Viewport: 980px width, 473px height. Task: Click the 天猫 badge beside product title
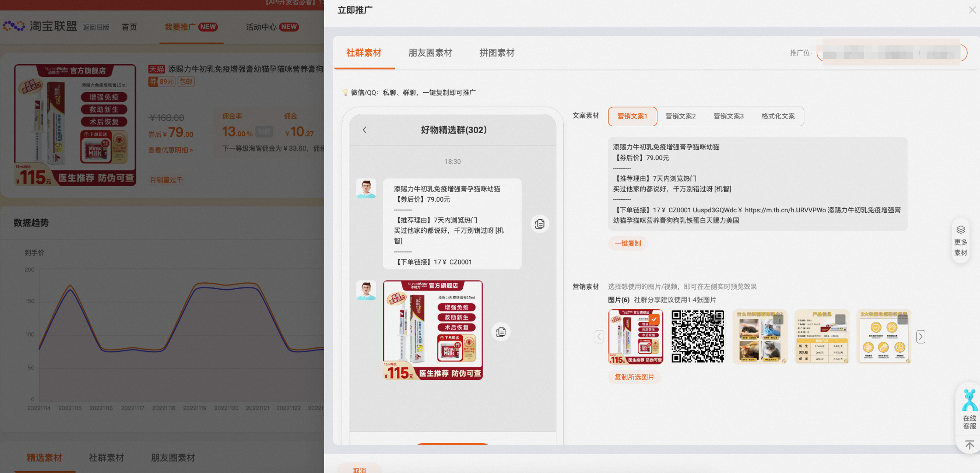click(x=156, y=69)
